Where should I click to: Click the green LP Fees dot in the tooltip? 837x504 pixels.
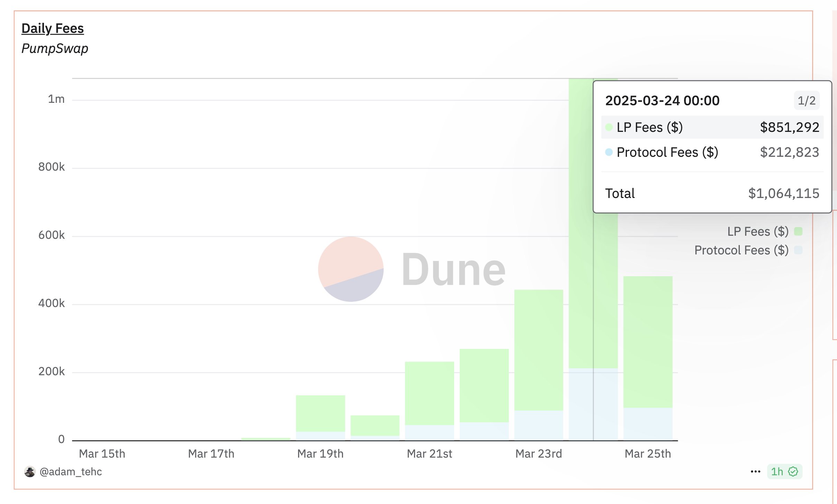click(x=609, y=127)
